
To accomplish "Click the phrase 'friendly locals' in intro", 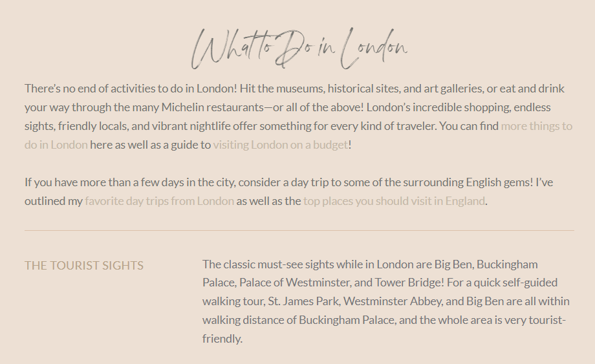I will click(x=92, y=126).
